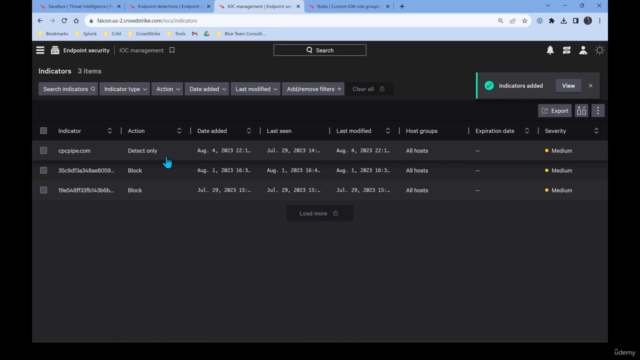Click the View button in notification

(x=568, y=86)
